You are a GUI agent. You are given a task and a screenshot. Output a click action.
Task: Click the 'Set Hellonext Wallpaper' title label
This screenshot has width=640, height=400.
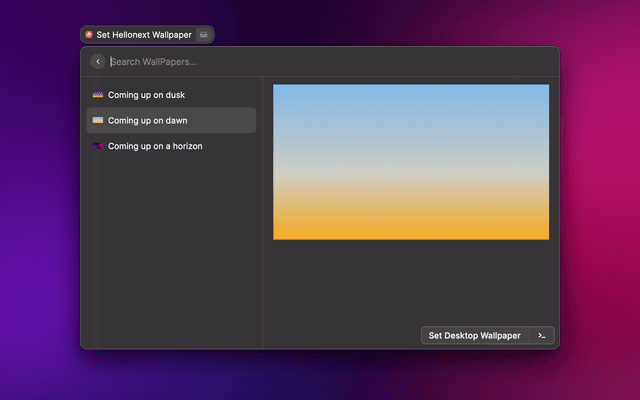tap(143, 34)
